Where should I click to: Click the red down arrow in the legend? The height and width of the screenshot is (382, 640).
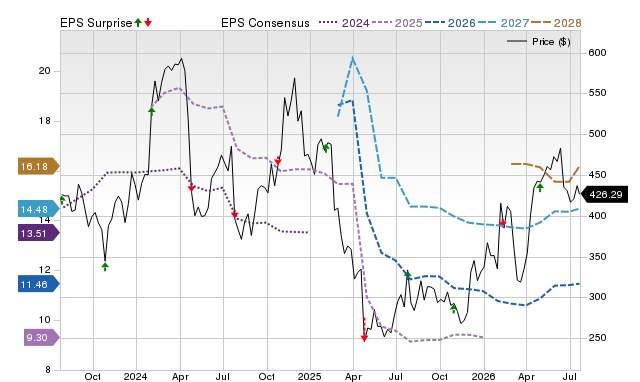[148, 22]
